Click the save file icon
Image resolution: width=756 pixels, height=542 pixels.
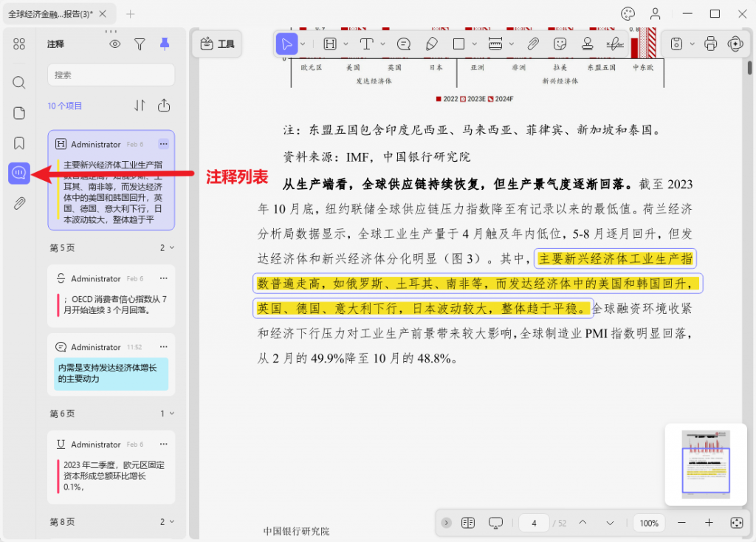(676, 44)
